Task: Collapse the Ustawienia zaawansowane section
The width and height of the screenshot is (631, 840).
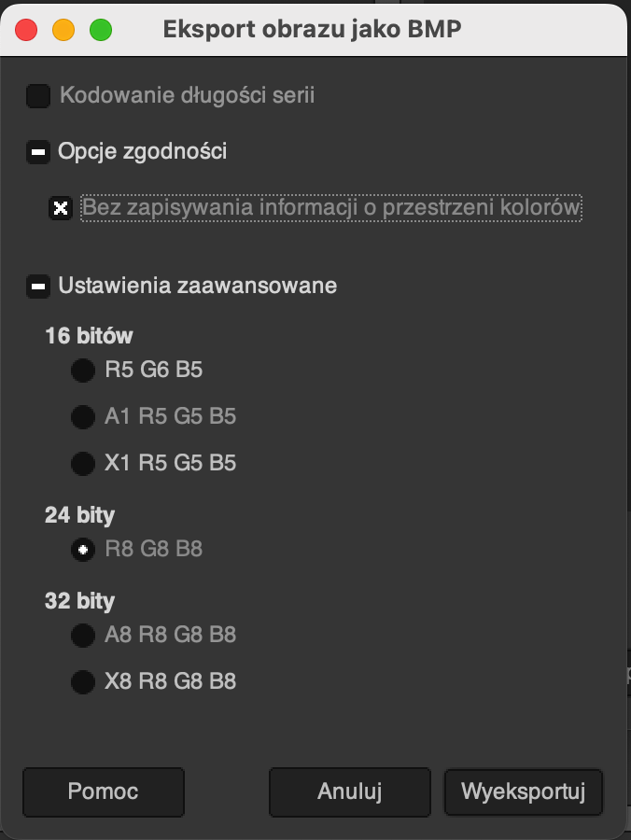Action: tap(38, 286)
